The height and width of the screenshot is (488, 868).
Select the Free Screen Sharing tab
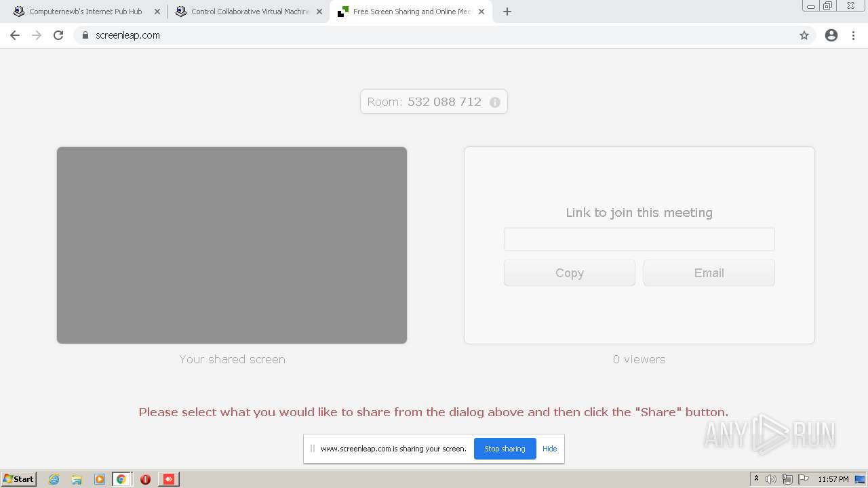tap(412, 12)
